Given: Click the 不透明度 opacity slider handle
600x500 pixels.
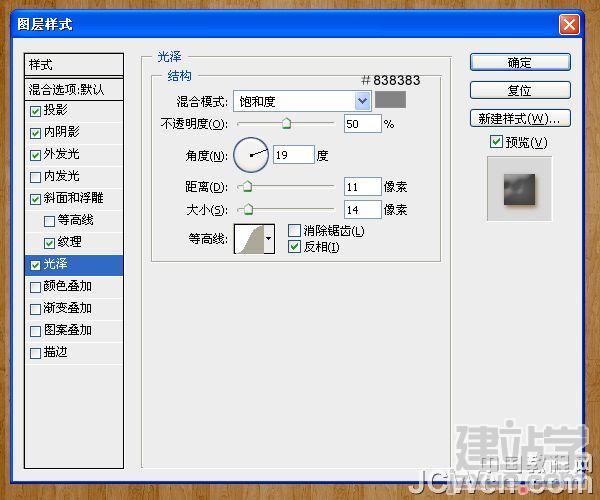Looking at the screenshot, I should tap(286, 123).
